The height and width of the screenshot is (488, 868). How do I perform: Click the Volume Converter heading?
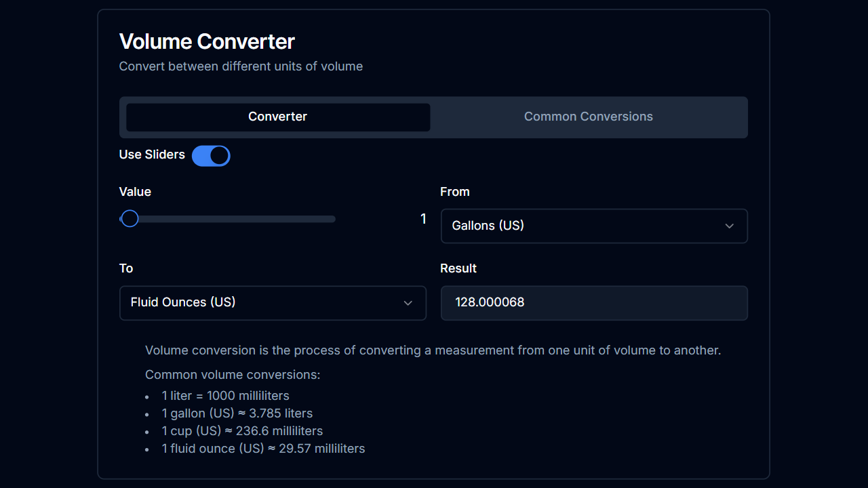point(207,41)
